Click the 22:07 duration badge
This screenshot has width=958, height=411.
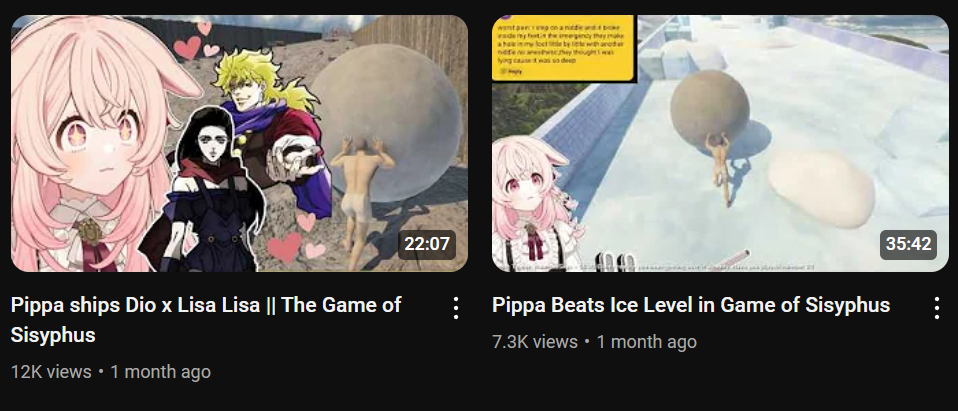pos(427,244)
